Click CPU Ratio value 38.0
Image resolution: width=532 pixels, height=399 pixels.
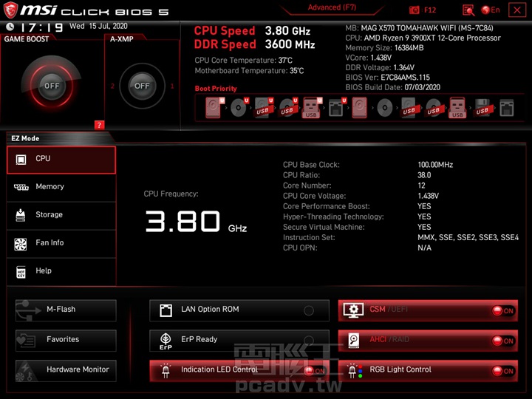click(x=424, y=175)
